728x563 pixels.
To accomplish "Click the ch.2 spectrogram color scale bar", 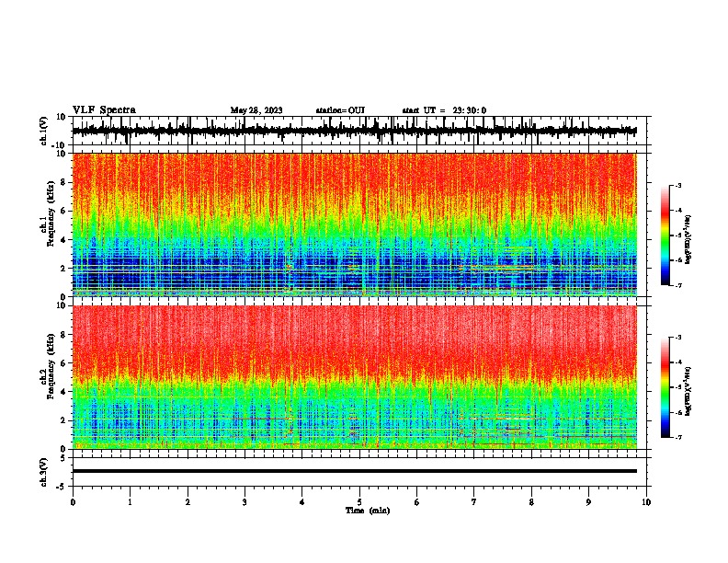I will coord(665,387).
